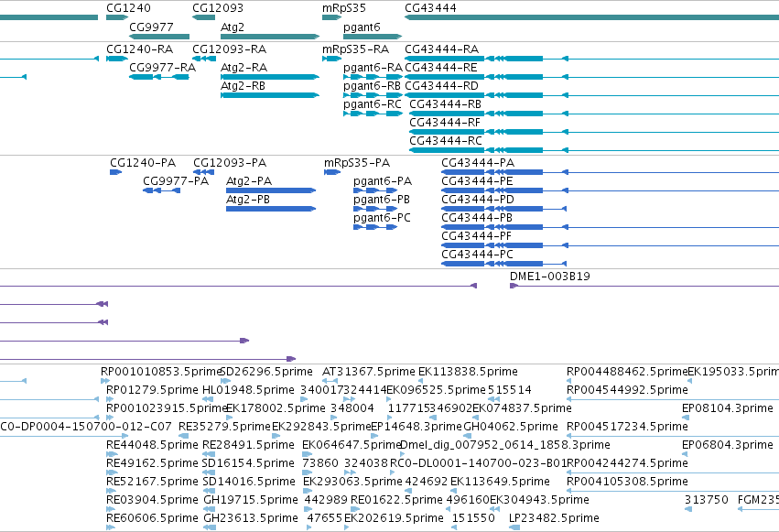The width and height of the screenshot is (779, 532).
Task: Select protein mRpS35-PA
Action: [332, 172]
